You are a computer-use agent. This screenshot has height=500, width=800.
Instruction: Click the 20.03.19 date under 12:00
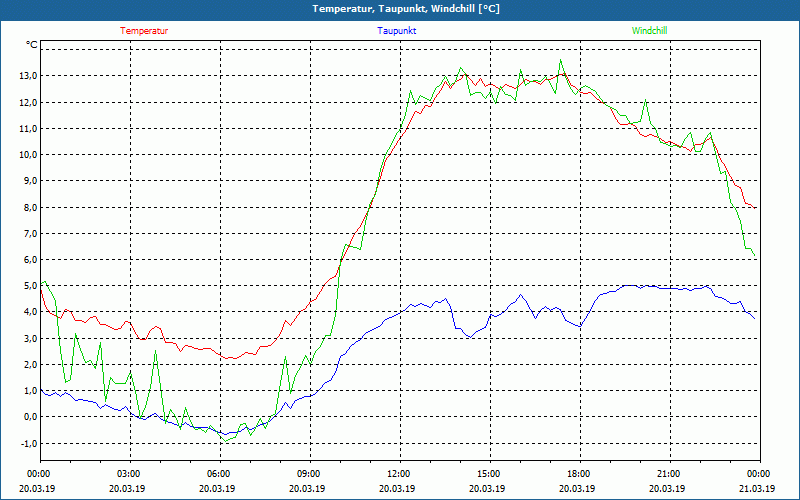click(397, 489)
